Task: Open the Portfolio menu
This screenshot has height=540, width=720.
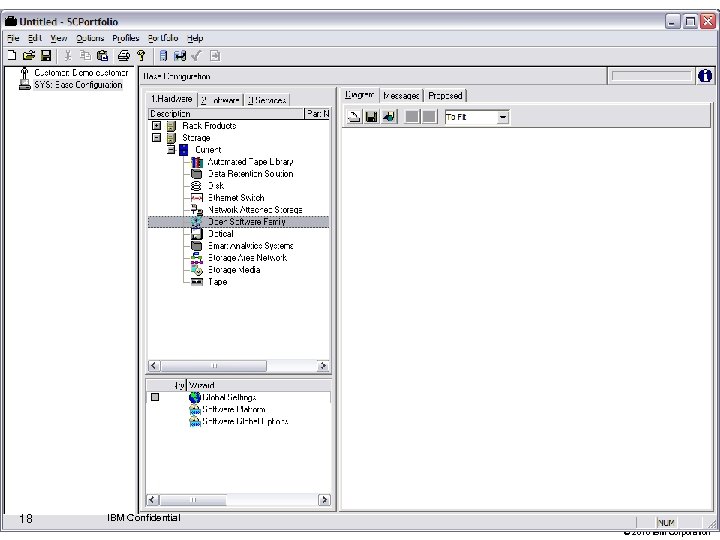Action: [x=163, y=38]
